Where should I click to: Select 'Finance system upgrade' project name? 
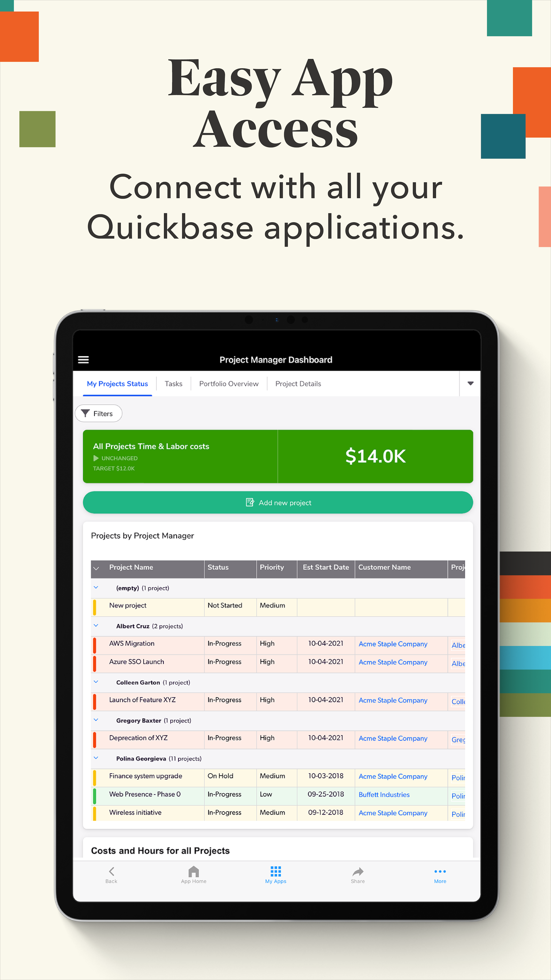tap(146, 776)
